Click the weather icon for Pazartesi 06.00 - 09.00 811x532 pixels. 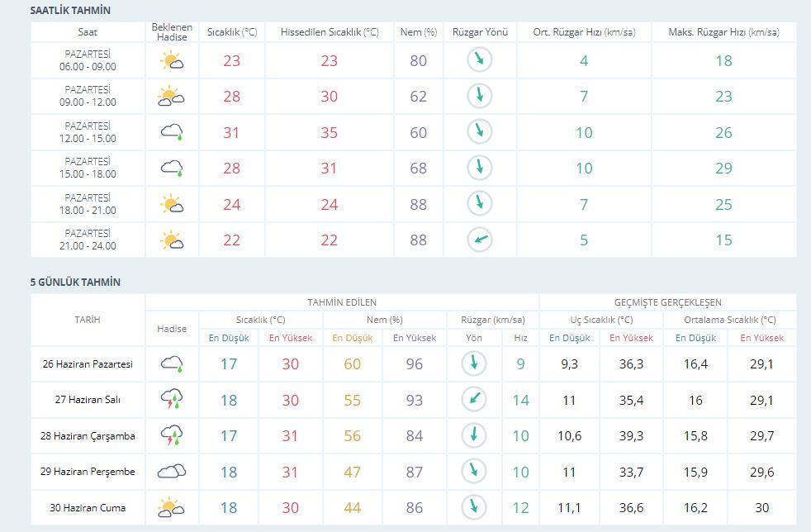[x=171, y=60]
